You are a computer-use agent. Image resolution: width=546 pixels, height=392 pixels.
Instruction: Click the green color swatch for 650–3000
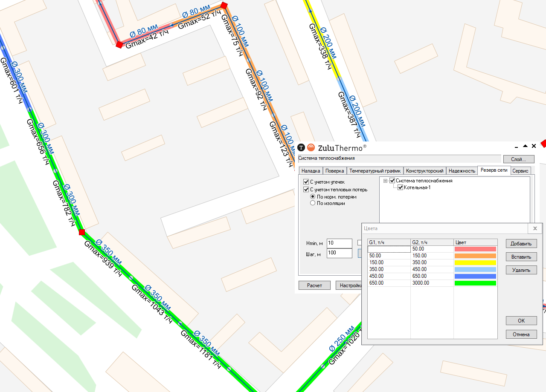coord(475,283)
